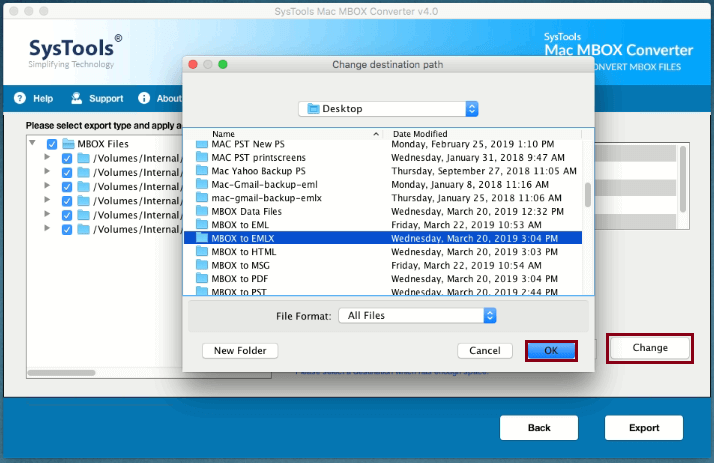Sort list by Date Modified column header

pos(482,134)
